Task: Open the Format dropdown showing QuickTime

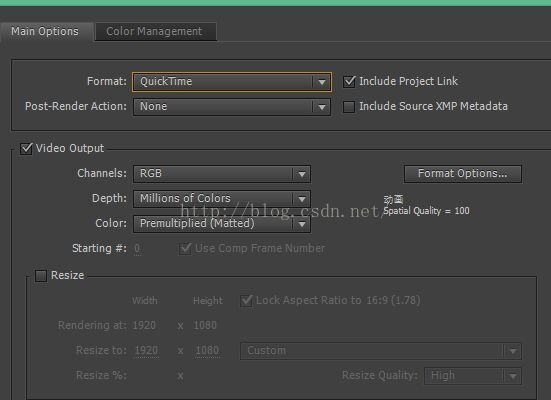Action: (x=232, y=82)
